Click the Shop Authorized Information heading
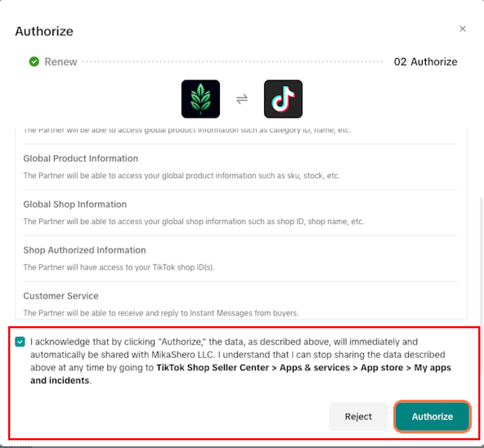484x448 pixels. click(x=85, y=250)
